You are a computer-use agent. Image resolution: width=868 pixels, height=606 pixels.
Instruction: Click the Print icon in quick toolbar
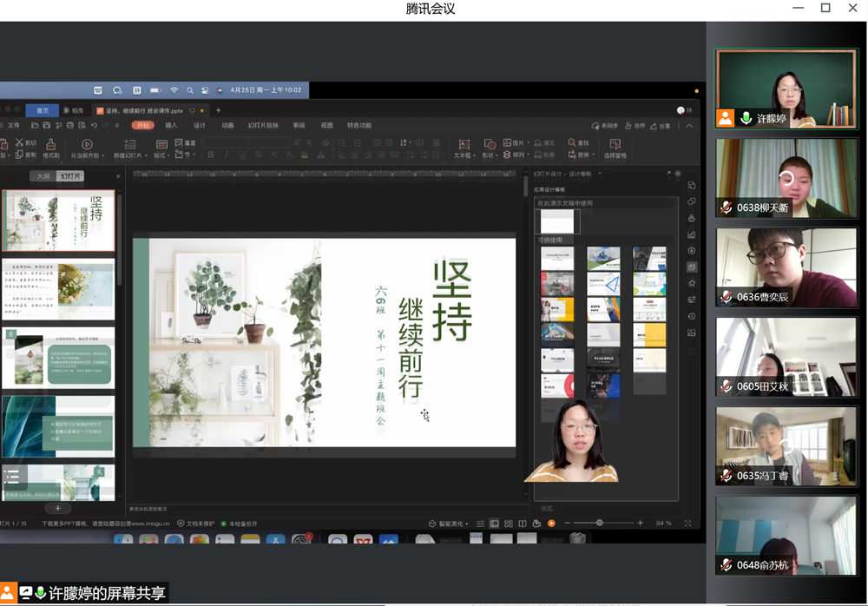[69, 125]
